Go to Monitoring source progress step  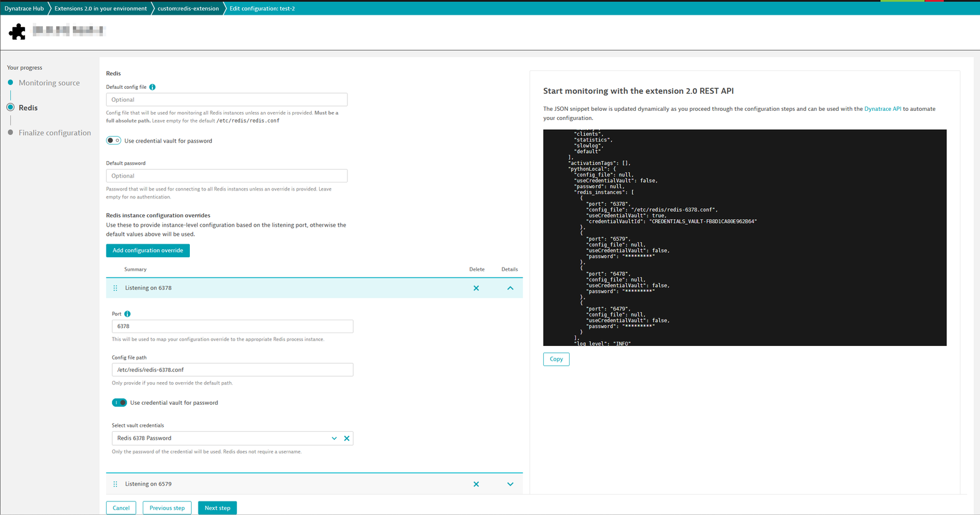(49, 83)
